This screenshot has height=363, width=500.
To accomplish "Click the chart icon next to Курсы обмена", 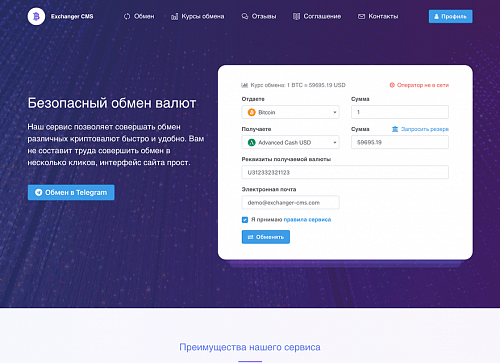I will 174,16.
